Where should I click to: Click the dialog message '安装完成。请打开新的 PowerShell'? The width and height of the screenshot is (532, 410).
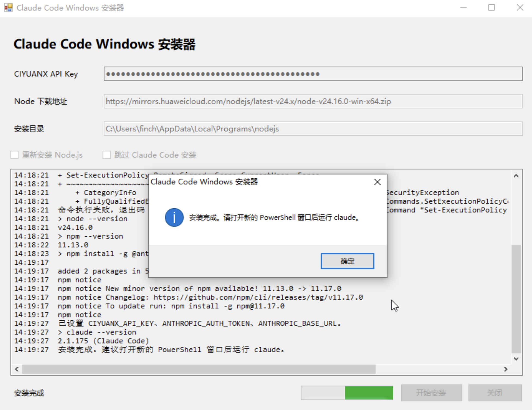pos(274,218)
